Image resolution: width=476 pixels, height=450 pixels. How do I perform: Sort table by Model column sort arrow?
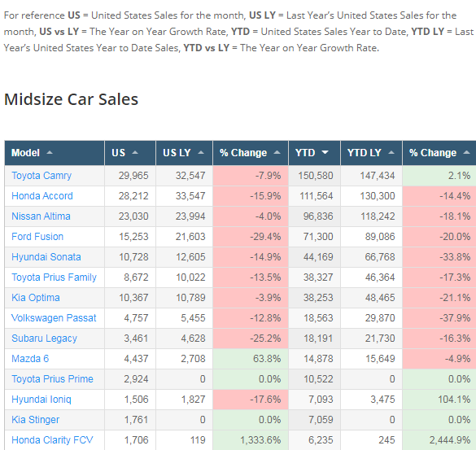[50, 152]
